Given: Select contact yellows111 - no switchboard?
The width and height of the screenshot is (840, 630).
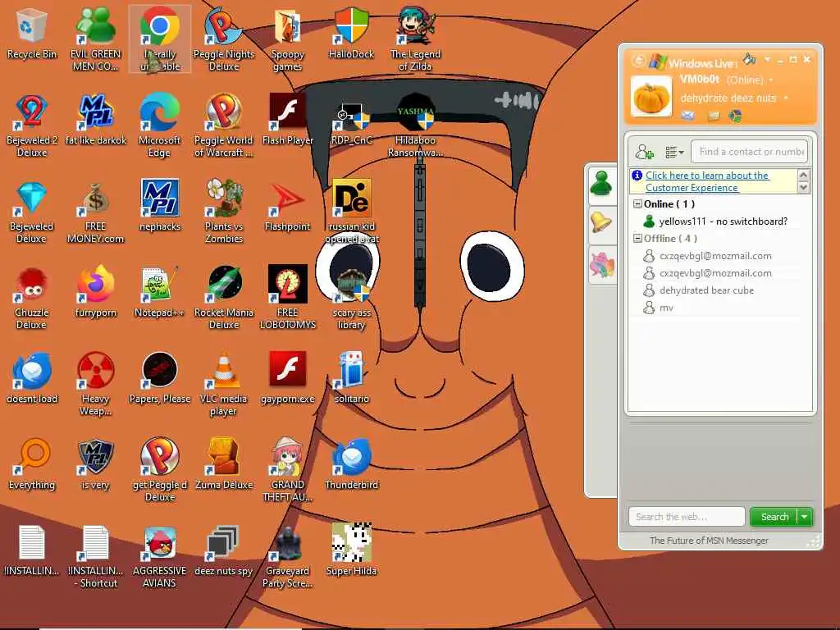Looking at the screenshot, I should coord(724,221).
